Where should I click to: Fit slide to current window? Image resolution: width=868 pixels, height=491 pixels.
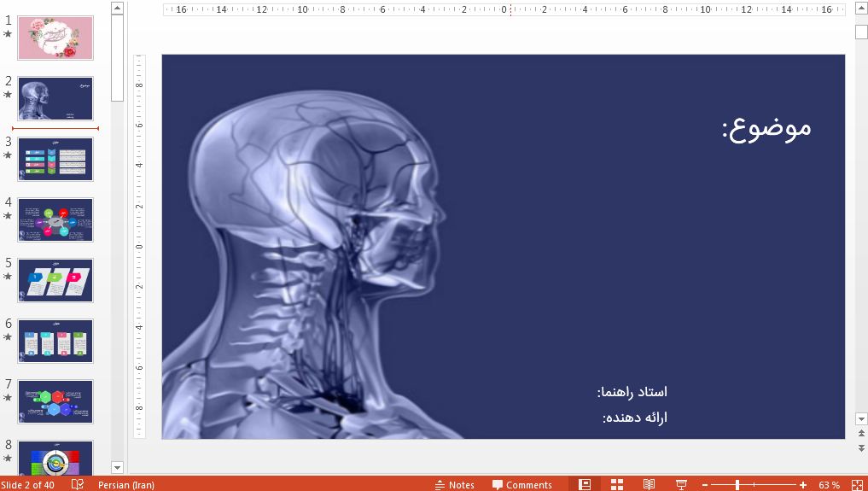pos(857,484)
